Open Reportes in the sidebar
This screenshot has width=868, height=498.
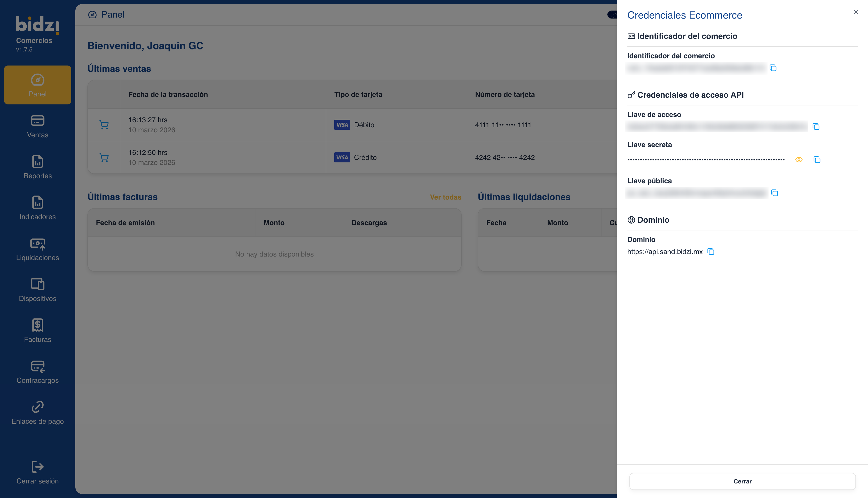coord(38,167)
